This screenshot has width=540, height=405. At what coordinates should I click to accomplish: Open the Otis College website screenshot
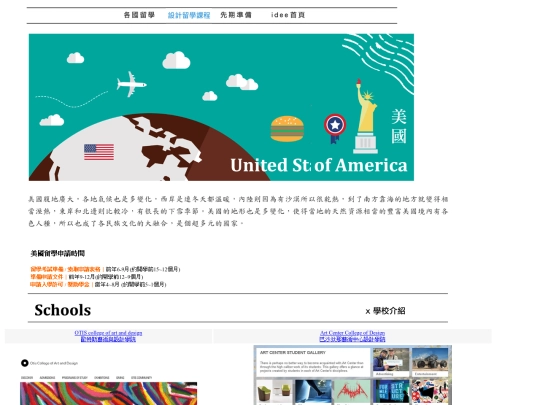coord(108,381)
